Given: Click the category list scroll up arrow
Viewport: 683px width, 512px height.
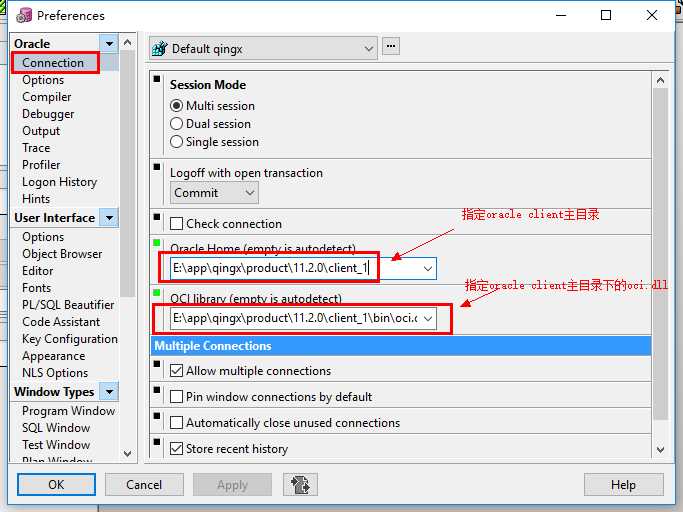Looking at the screenshot, I should pyautogui.click(x=127, y=42).
